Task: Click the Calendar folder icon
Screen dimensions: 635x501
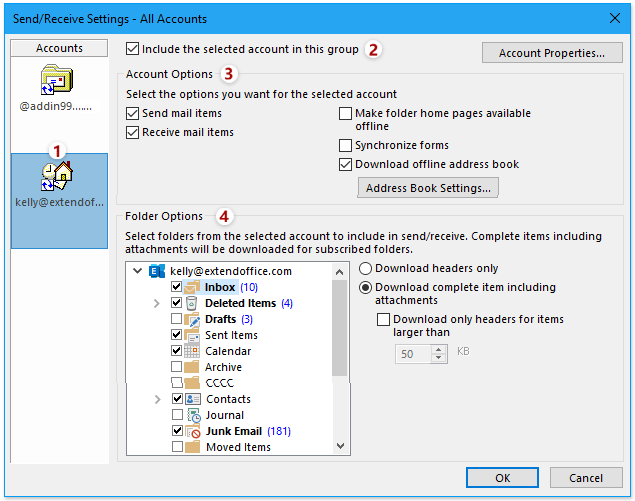Action: coord(192,351)
